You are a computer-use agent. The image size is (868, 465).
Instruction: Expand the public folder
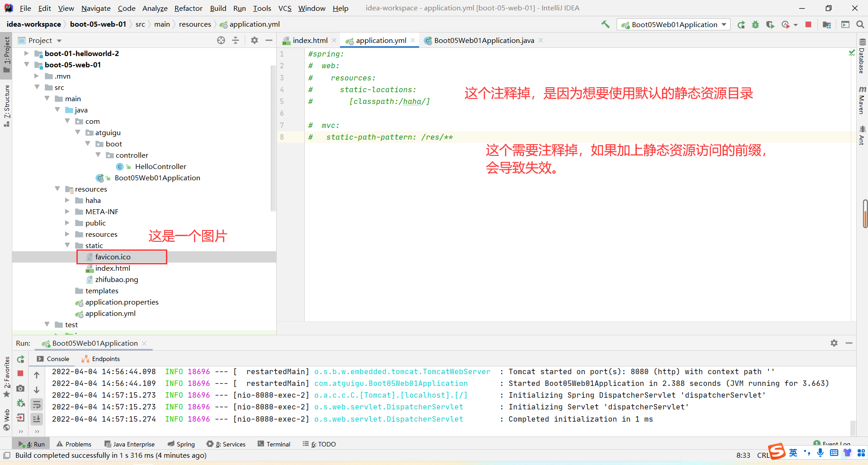tap(67, 223)
